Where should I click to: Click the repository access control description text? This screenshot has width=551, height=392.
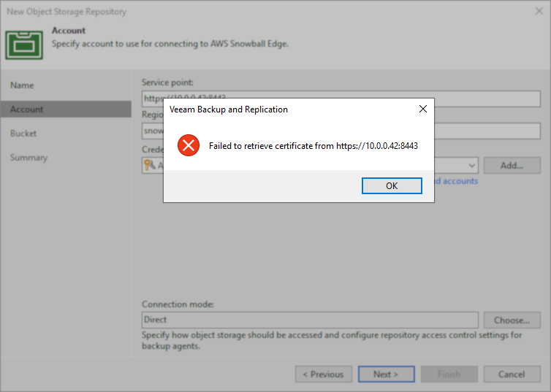coord(332,340)
